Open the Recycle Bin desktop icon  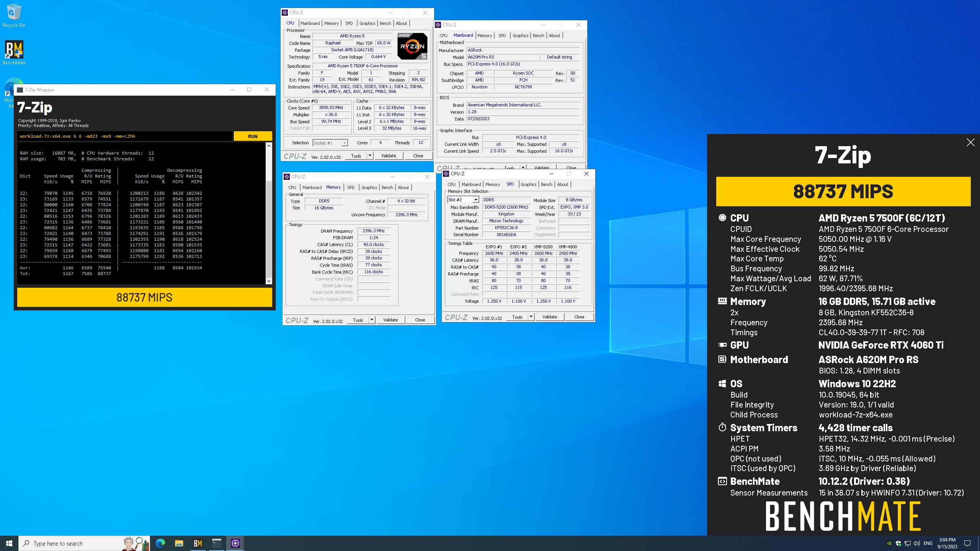[x=14, y=16]
